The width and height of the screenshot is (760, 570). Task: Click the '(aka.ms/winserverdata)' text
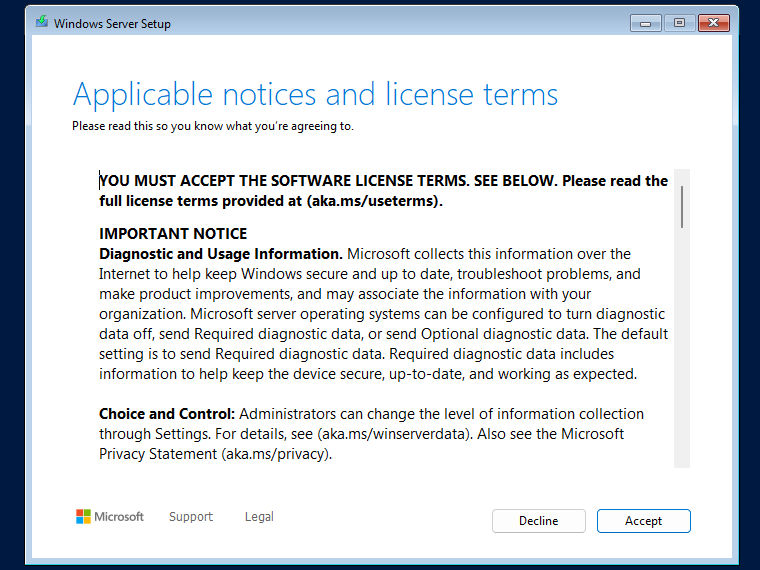pos(395,434)
